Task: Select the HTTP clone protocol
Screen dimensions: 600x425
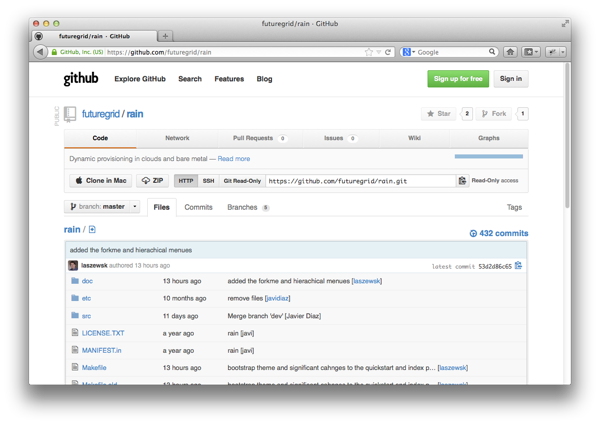Action: coord(186,181)
